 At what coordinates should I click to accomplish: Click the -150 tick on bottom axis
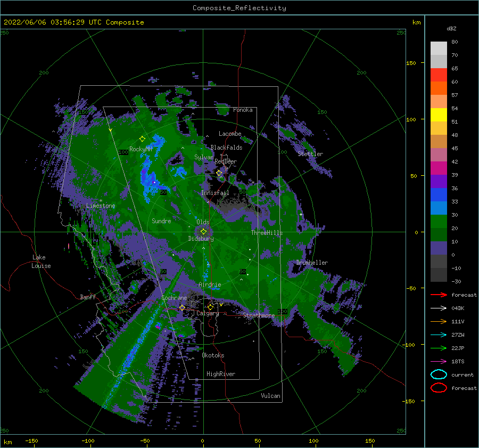(31, 441)
